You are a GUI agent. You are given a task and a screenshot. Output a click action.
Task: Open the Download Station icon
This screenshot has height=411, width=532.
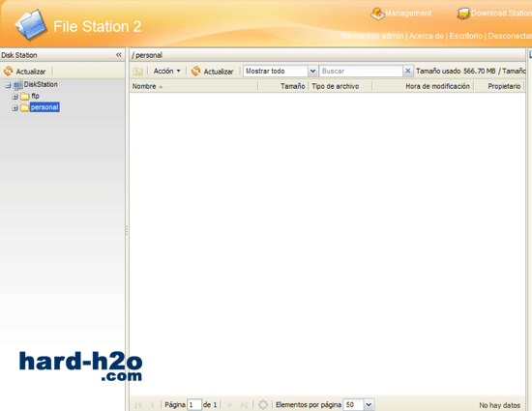coord(463,14)
